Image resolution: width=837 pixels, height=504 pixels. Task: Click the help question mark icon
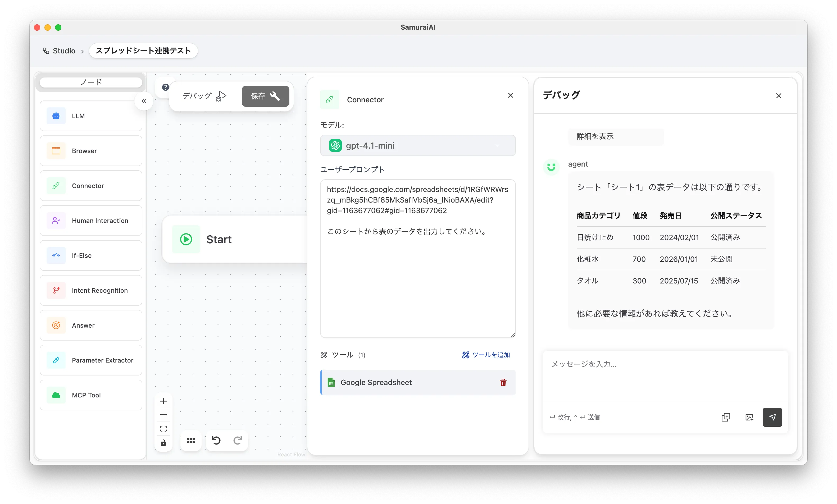click(x=165, y=87)
